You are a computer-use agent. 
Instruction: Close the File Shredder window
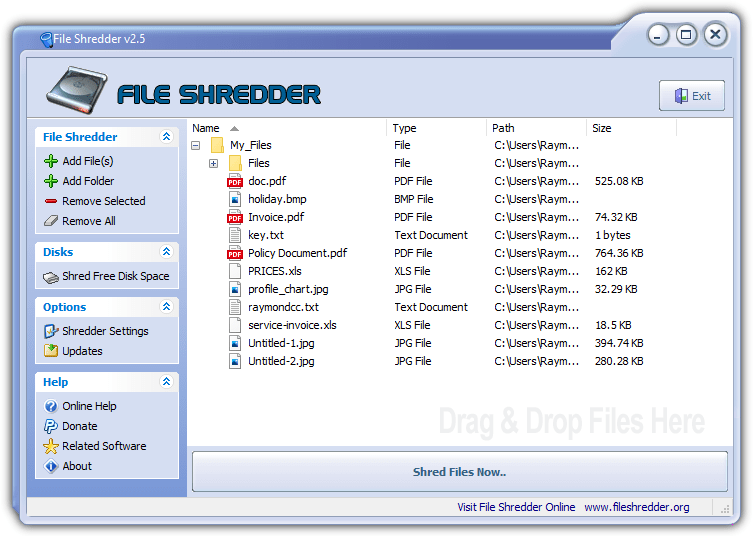[x=715, y=35]
